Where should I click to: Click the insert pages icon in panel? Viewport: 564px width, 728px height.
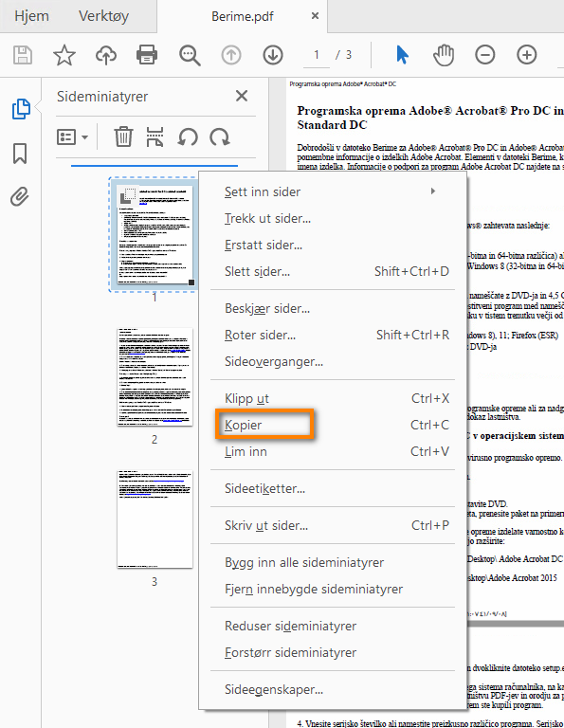point(155,136)
